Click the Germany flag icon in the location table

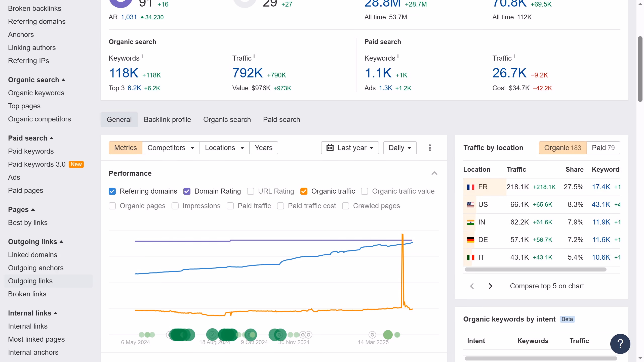470,240
